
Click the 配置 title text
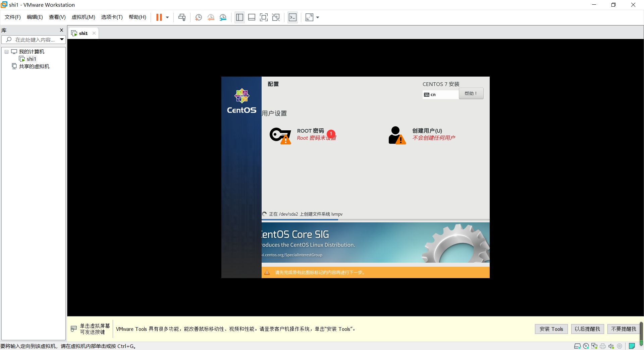click(x=273, y=84)
